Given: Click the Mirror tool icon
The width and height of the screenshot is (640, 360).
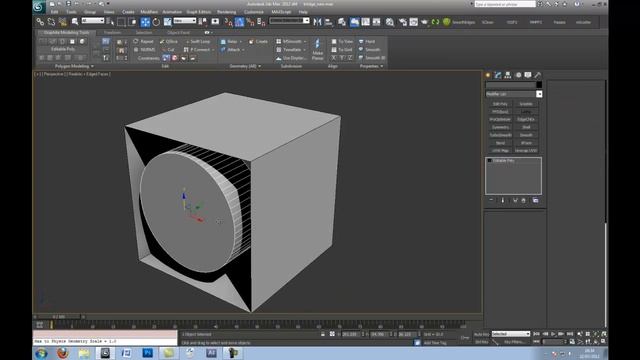Looking at the screenshot, I should pos(317,22).
